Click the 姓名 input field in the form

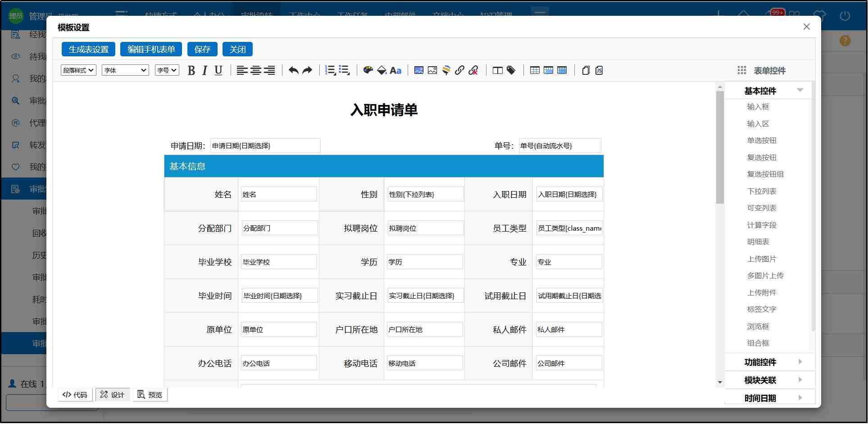click(279, 194)
